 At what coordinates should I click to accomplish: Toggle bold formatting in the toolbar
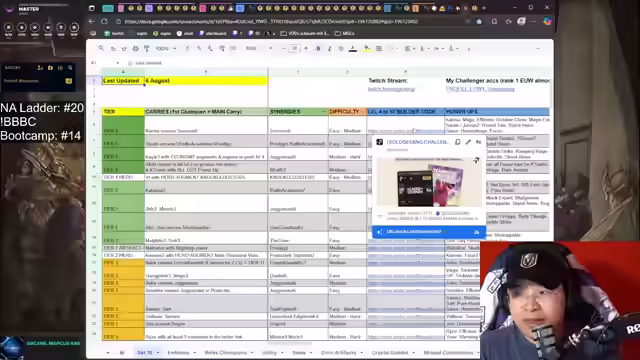tap(318, 49)
